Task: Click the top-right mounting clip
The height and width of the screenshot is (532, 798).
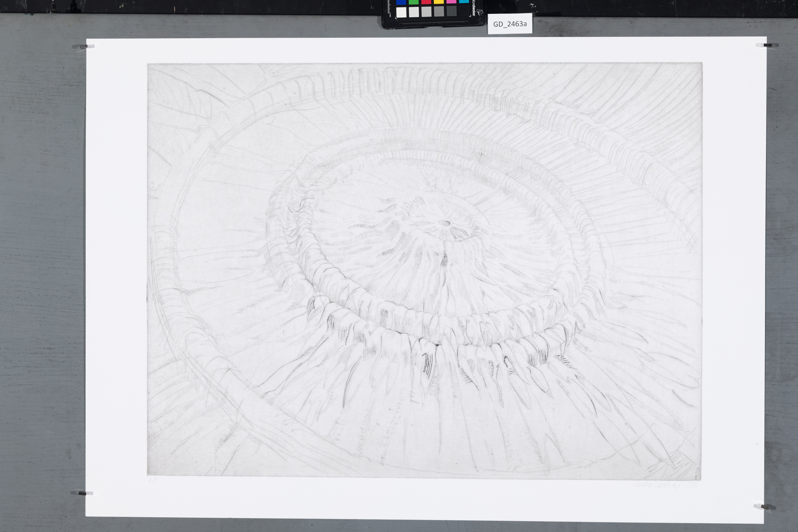Action: pos(767,45)
